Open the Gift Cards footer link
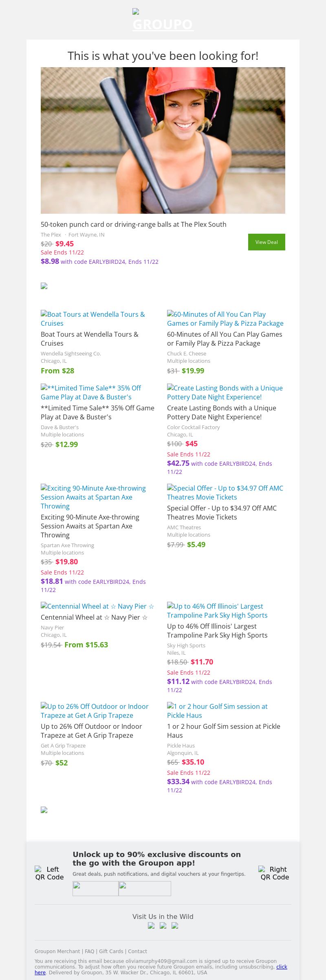Screen dimensions: 326x980 pyautogui.click(x=111, y=951)
